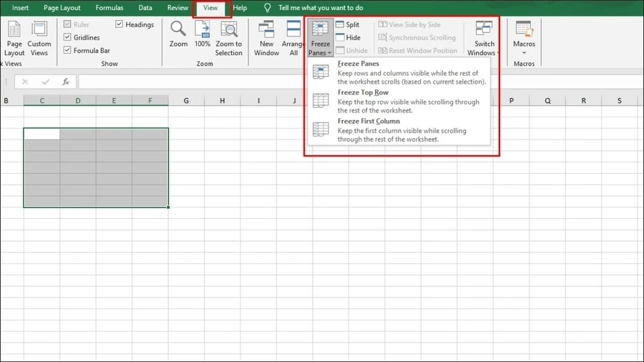Open the Page Layout ribbon tab

point(62,8)
